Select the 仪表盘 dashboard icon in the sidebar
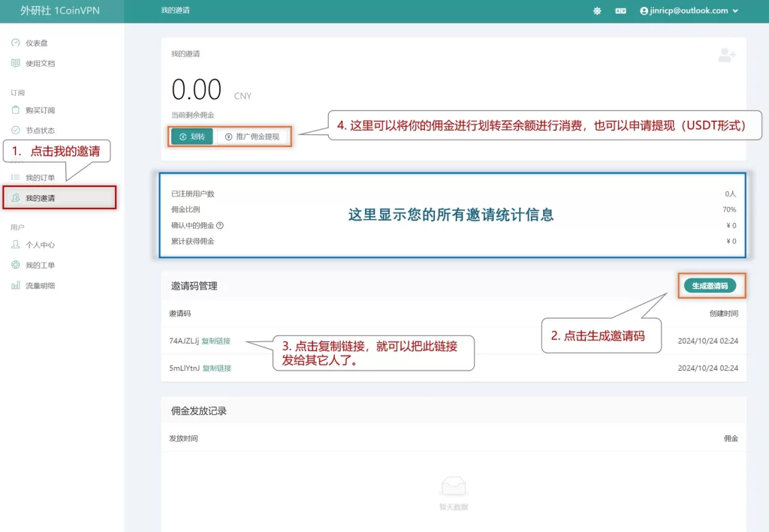769x532 pixels. point(17,42)
